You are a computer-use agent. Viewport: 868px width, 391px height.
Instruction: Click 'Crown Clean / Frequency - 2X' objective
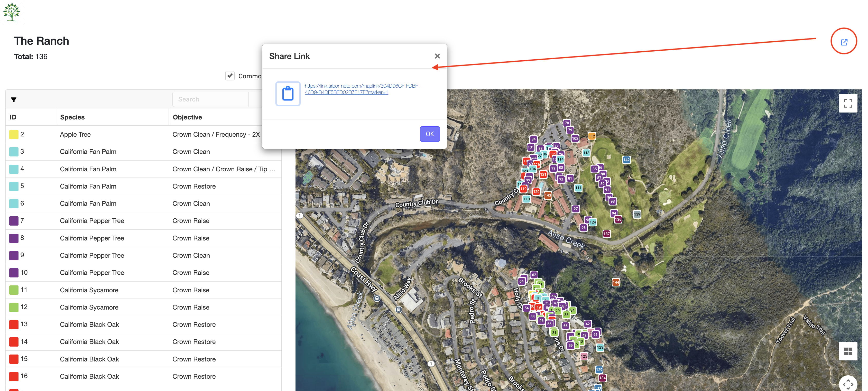[x=216, y=134]
